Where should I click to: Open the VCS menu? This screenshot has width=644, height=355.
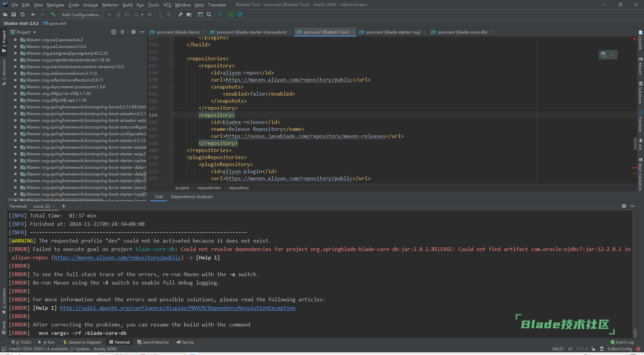[167, 5]
